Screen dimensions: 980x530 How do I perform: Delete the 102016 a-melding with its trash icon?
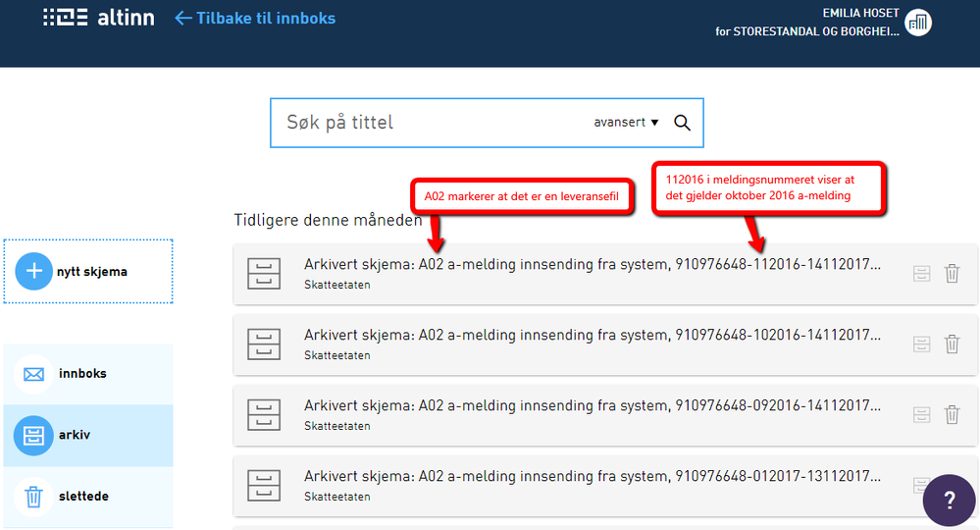click(x=952, y=344)
